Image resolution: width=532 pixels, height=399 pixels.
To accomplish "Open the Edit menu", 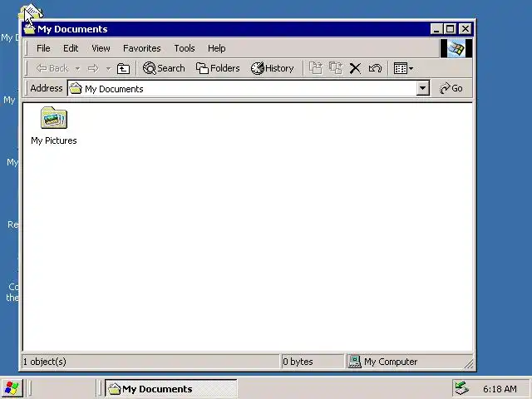I will [71, 48].
